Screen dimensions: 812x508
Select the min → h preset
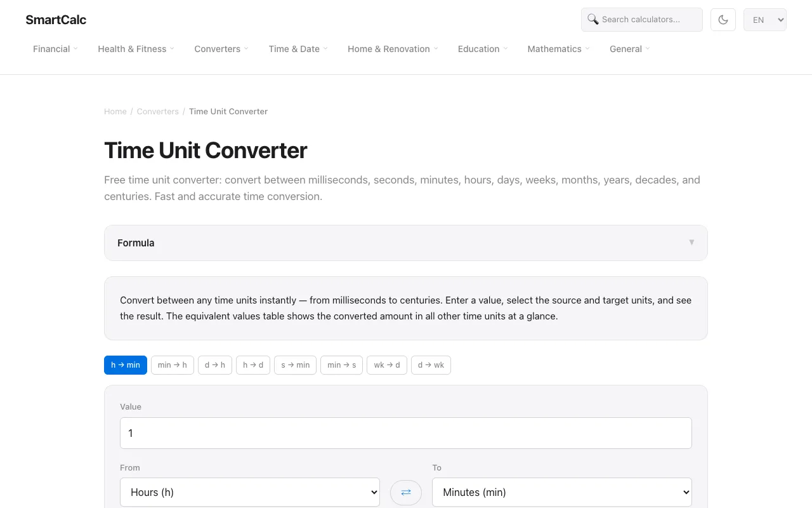[x=173, y=365]
